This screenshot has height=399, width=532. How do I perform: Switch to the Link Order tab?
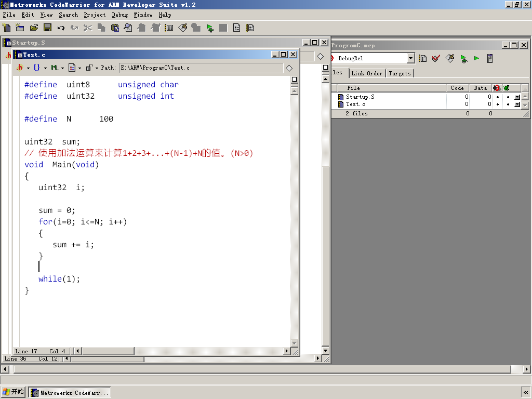(x=367, y=73)
